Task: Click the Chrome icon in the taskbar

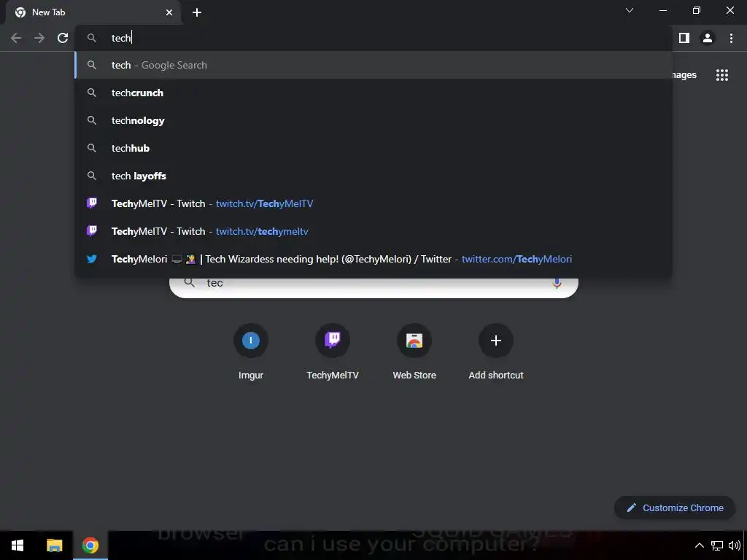Action: [90, 545]
